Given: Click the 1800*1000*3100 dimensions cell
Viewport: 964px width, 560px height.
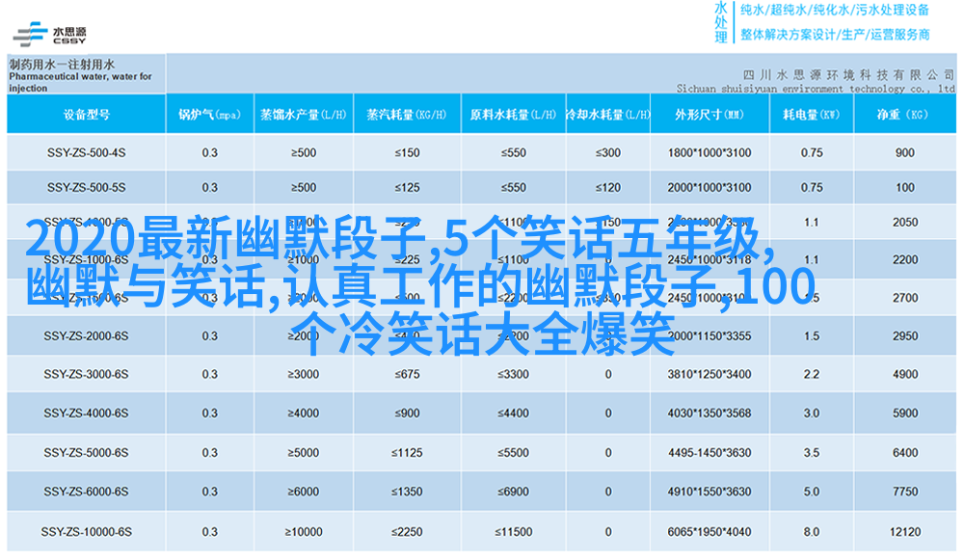Looking at the screenshot, I should [709, 152].
